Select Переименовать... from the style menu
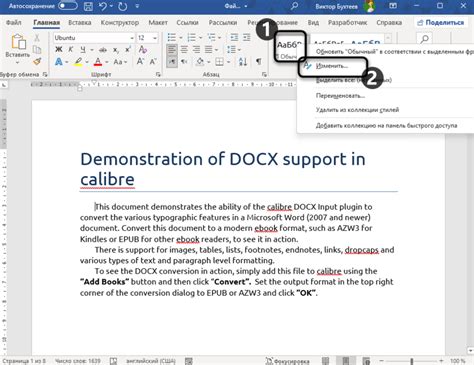474x365 pixels. [340, 96]
